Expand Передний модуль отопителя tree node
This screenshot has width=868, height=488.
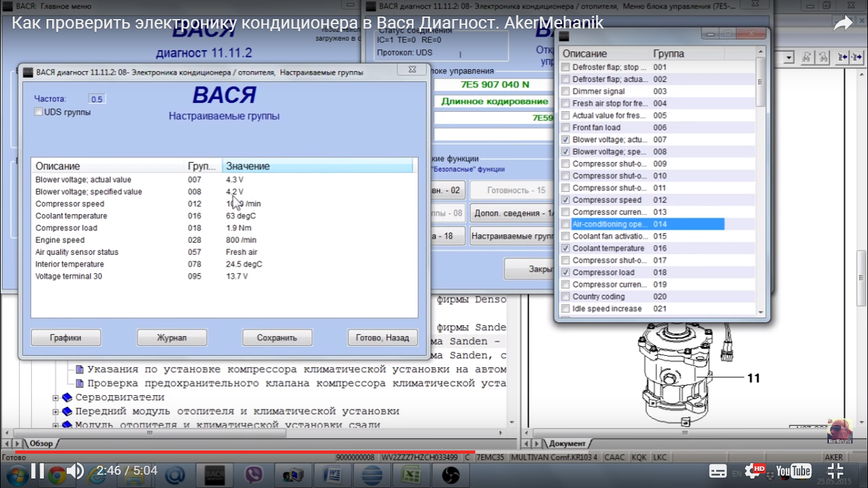coord(56,412)
